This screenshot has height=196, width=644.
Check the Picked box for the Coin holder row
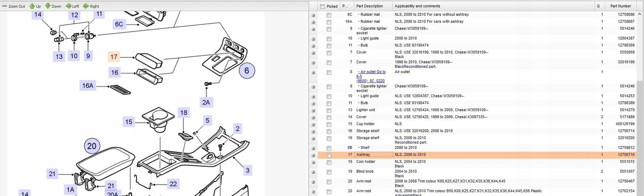tap(329, 162)
